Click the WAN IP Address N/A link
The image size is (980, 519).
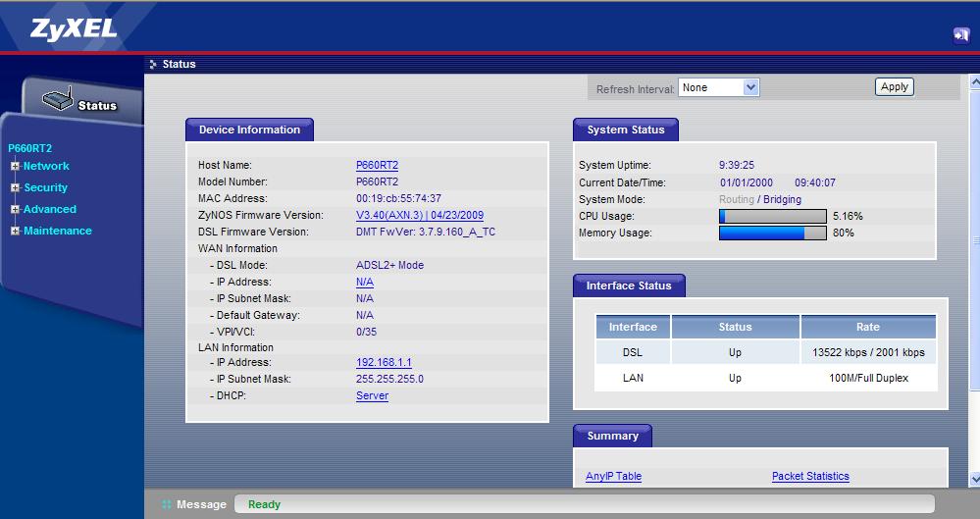[364, 282]
